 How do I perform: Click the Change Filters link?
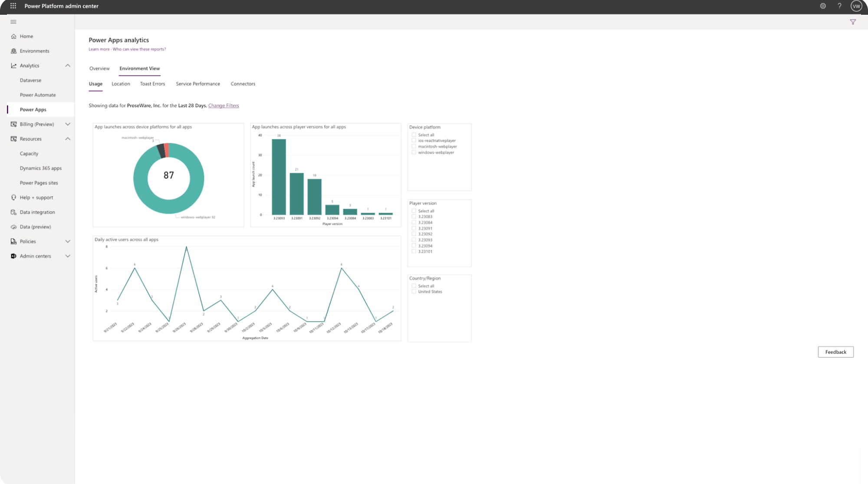point(223,105)
